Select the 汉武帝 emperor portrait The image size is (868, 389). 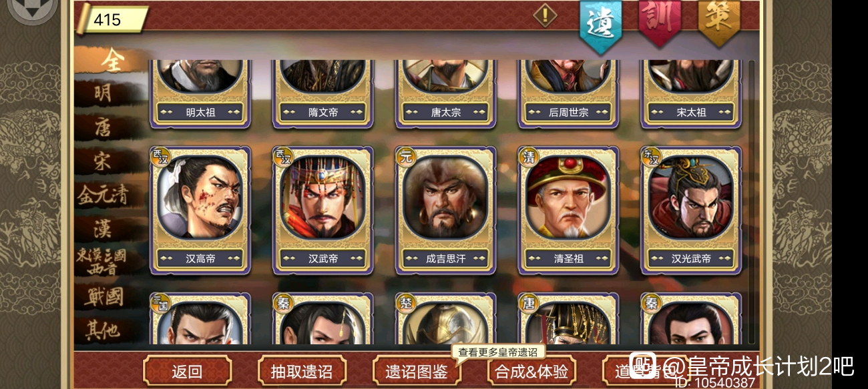tap(323, 210)
